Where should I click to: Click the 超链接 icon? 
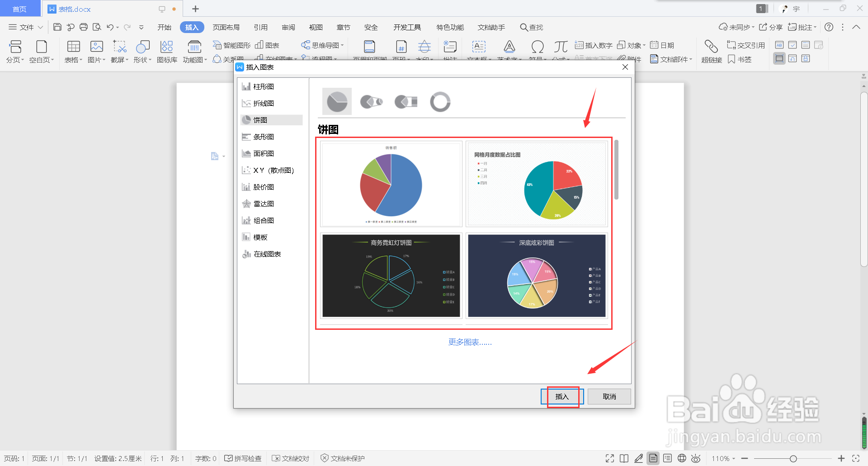pyautogui.click(x=711, y=51)
